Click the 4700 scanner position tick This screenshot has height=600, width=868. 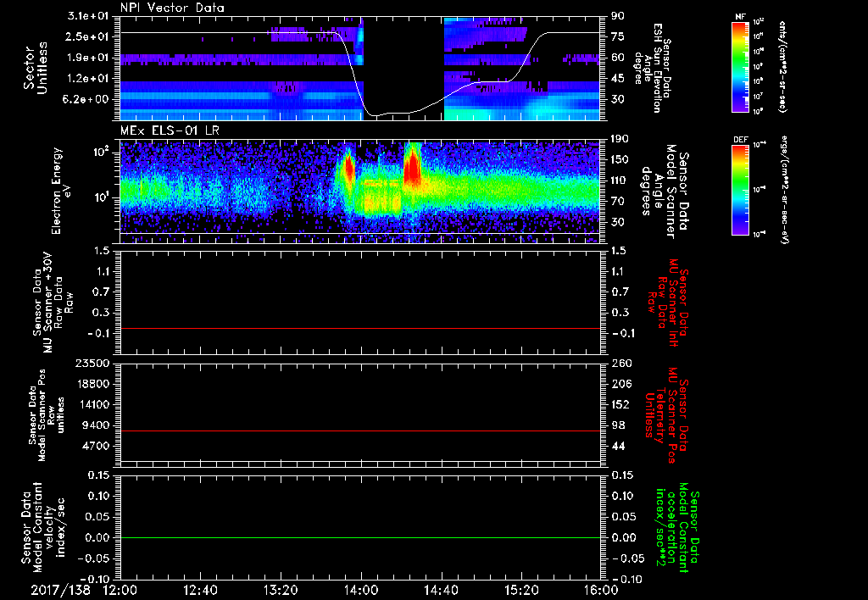(97, 446)
